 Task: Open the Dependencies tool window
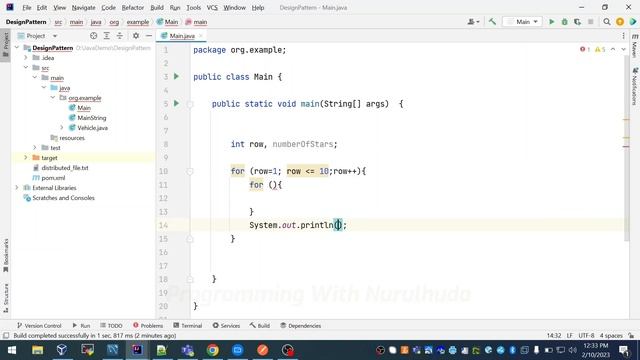click(300, 325)
